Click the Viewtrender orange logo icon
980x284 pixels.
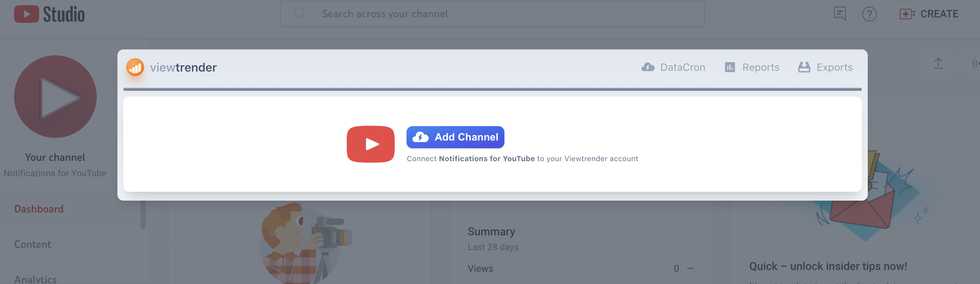135,67
